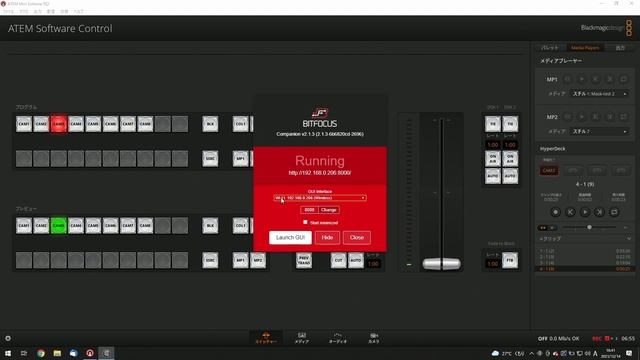Select the CAM3 HyperDeck button
This screenshot has width=640, height=360.
[x=549, y=171]
